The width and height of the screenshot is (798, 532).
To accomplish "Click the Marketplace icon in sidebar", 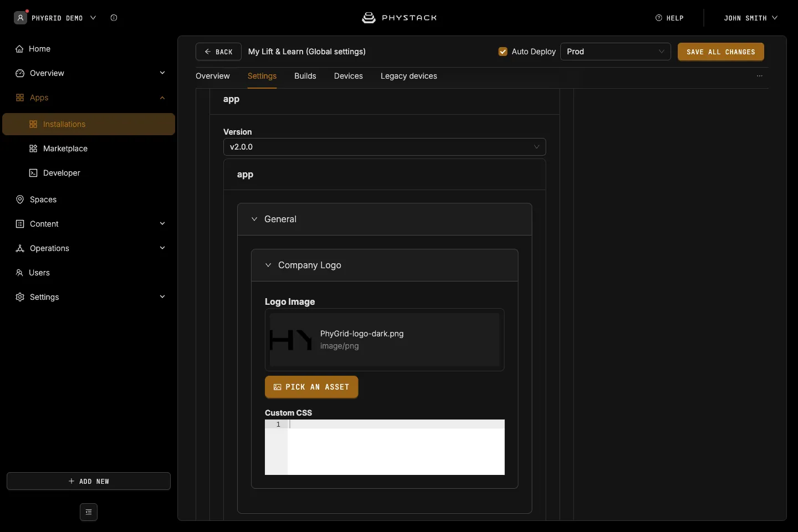I will [x=33, y=149].
